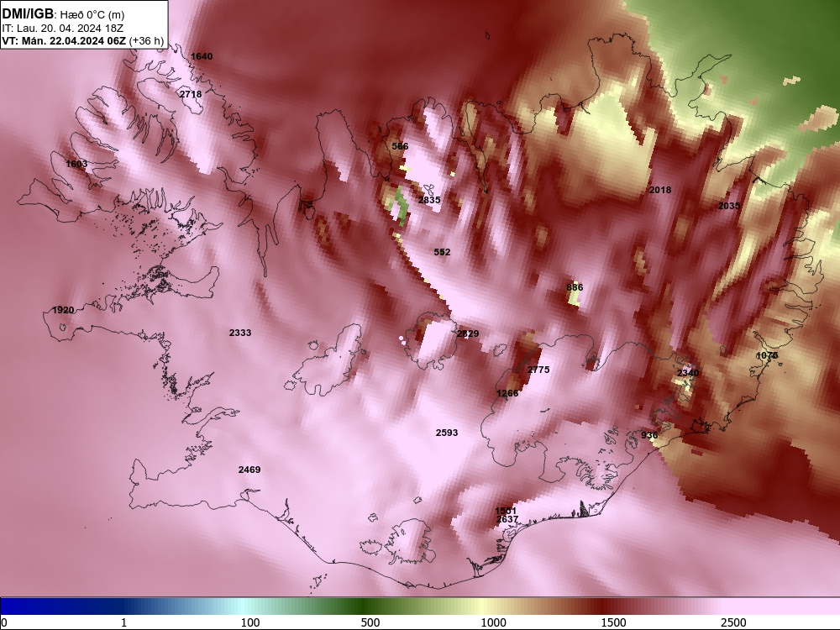Click the map value 2829
This screenshot has height=630, width=840.
pos(468,333)
